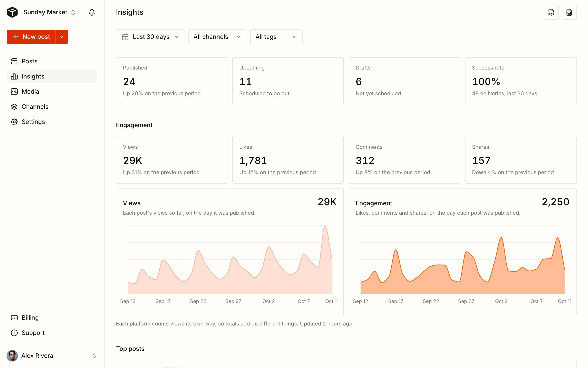Screen dimensions: 588x368
Task: Click the Media image icon
Action: pyautogui.click(x=14, y=92)
